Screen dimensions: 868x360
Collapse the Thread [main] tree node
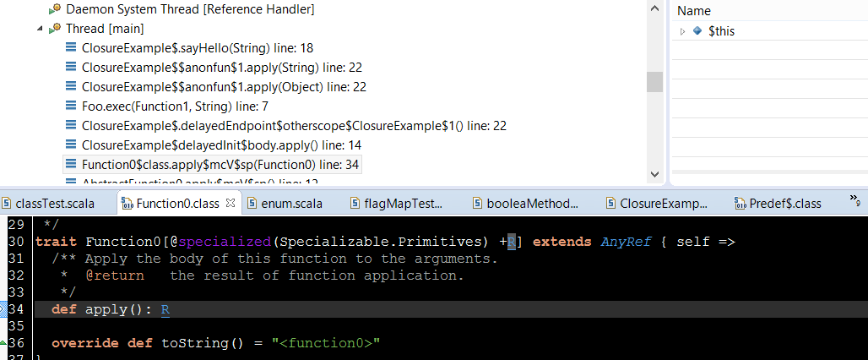40,29
